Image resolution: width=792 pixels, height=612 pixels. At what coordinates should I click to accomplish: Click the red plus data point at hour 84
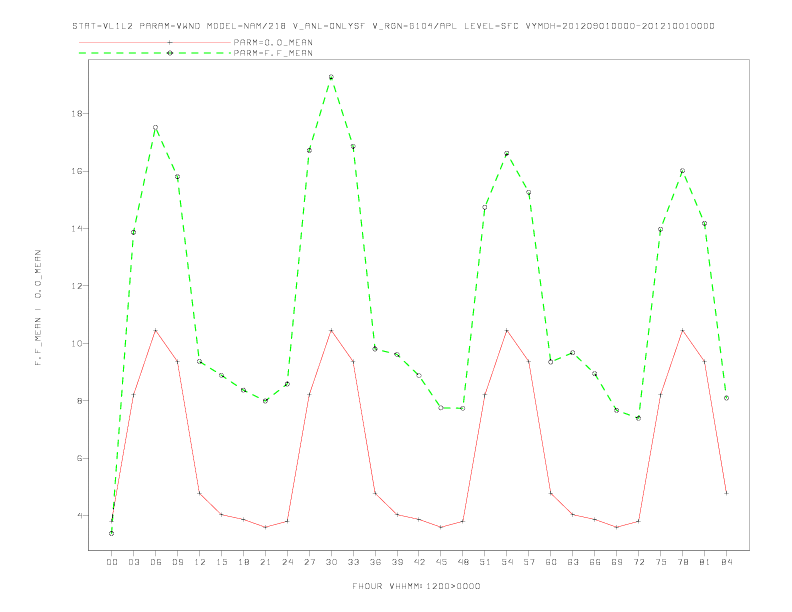726,493
